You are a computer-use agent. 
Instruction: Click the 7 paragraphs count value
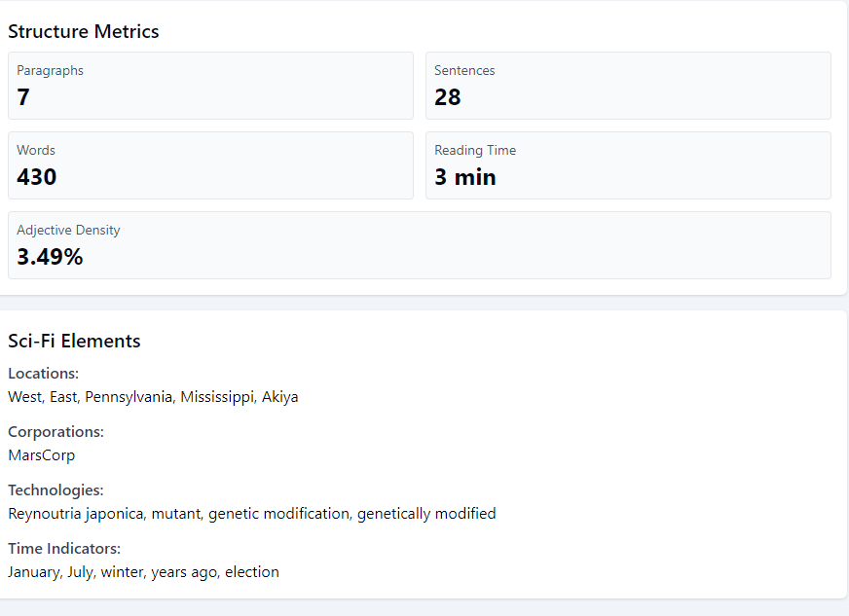(x=23, y=97)
